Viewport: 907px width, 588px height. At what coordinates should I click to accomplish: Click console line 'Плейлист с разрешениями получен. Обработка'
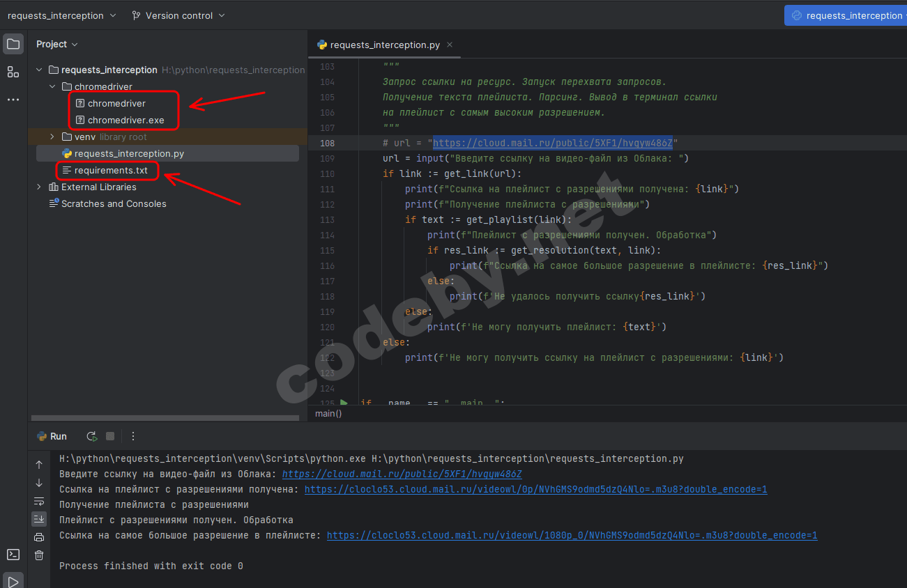pyautogui.click(x=176, y=520)
